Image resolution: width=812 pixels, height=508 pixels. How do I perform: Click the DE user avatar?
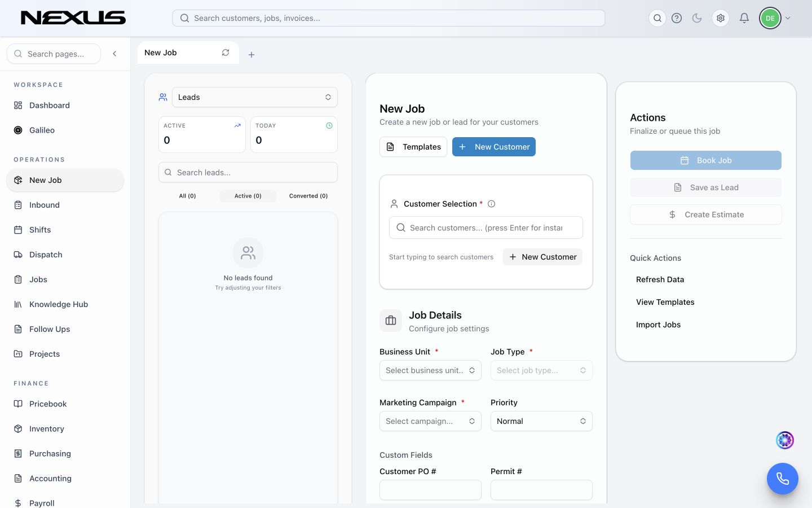(x=770, y=18)
